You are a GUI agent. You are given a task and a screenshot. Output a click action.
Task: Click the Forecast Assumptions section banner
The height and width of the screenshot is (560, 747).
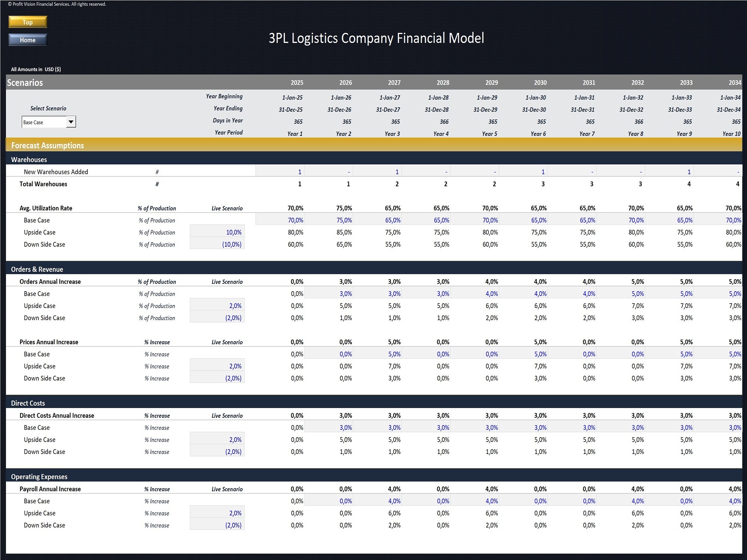[374, 145]
